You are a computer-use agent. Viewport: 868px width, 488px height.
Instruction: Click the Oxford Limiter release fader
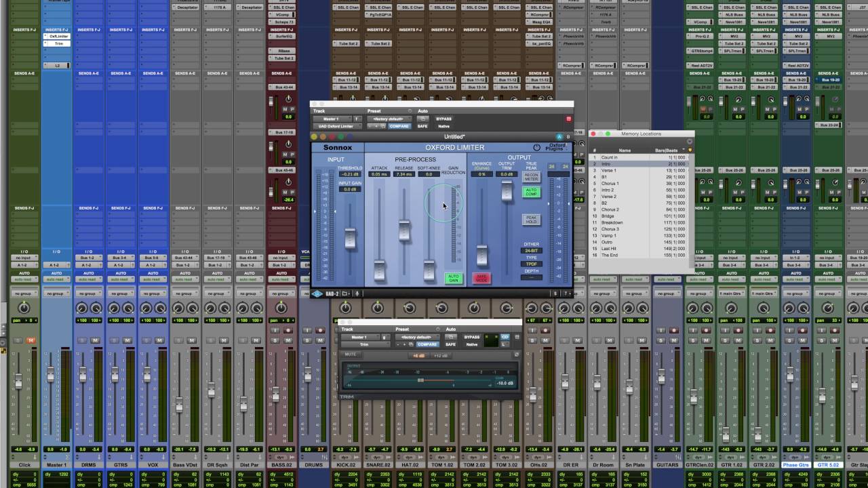(404, 230)
